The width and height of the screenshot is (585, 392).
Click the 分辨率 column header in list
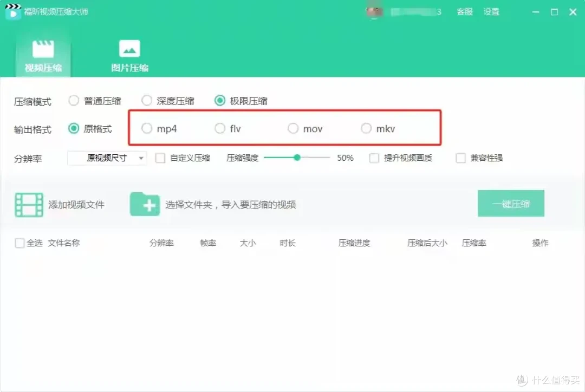(161, 243)
